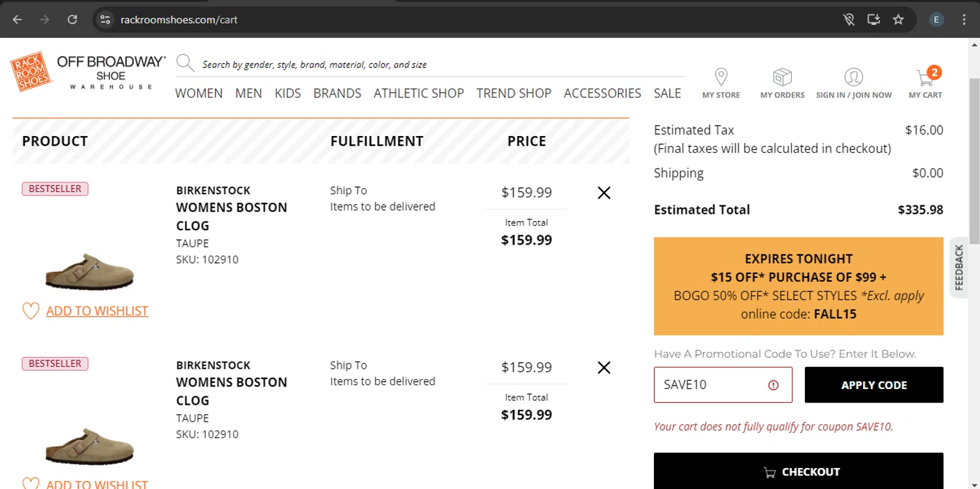This screenshot has width=980, height=489.
Task: Click the install app icon in address bar
Action: [874, 20]
